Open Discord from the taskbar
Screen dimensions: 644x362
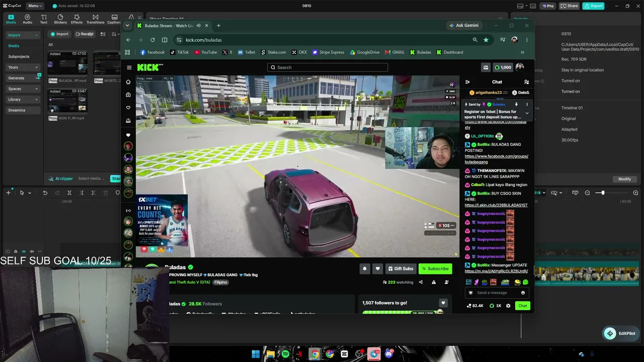pos(388,354)
